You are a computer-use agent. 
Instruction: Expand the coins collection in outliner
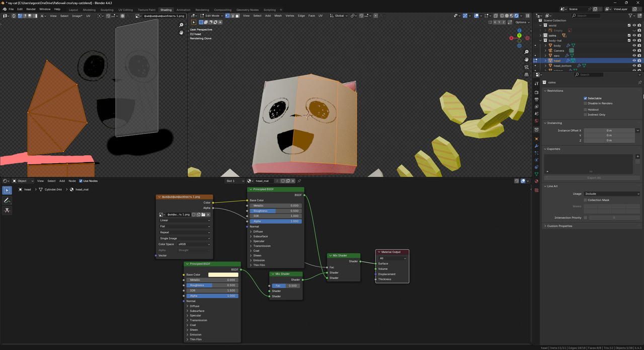540,35
